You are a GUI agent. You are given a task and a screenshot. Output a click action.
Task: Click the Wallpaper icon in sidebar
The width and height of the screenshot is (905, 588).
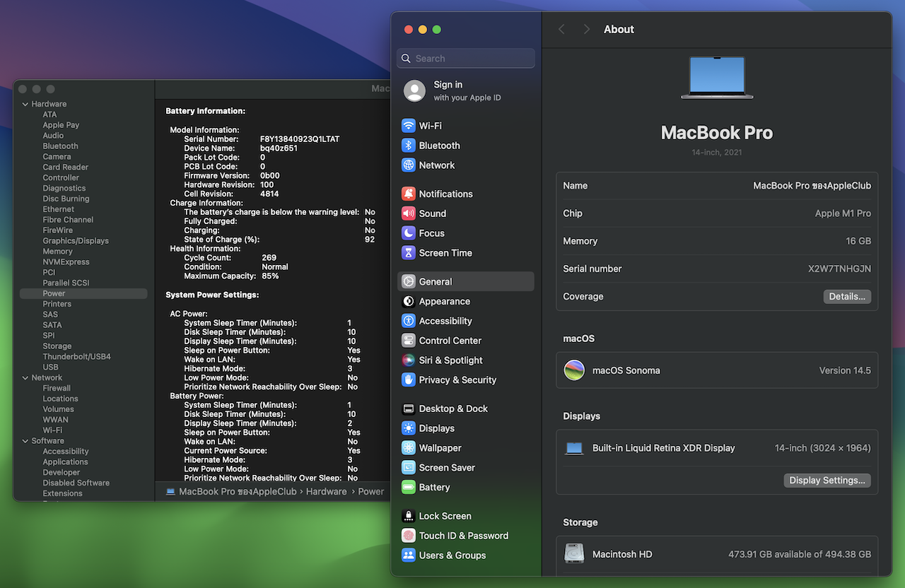(409, 448)
